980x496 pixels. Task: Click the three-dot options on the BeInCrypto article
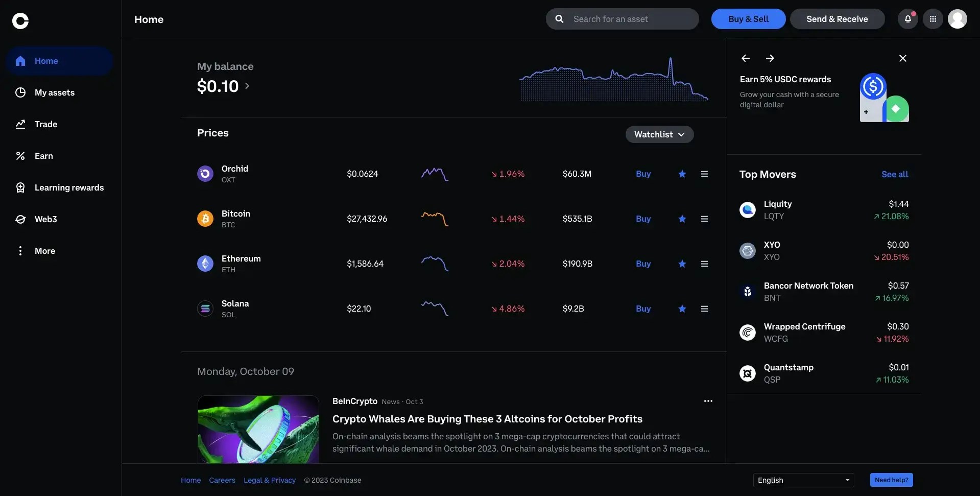tap(708, 401)
